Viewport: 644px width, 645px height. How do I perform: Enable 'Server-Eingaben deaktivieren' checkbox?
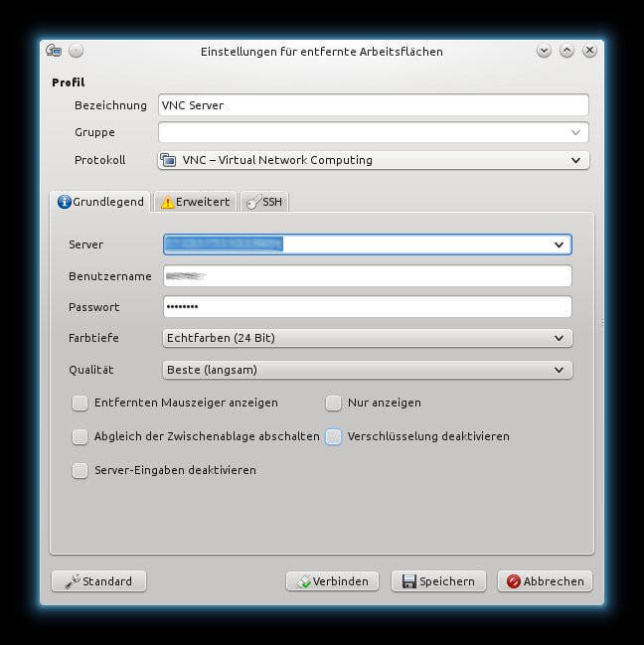pyautogui.click(x=80, y=470)
